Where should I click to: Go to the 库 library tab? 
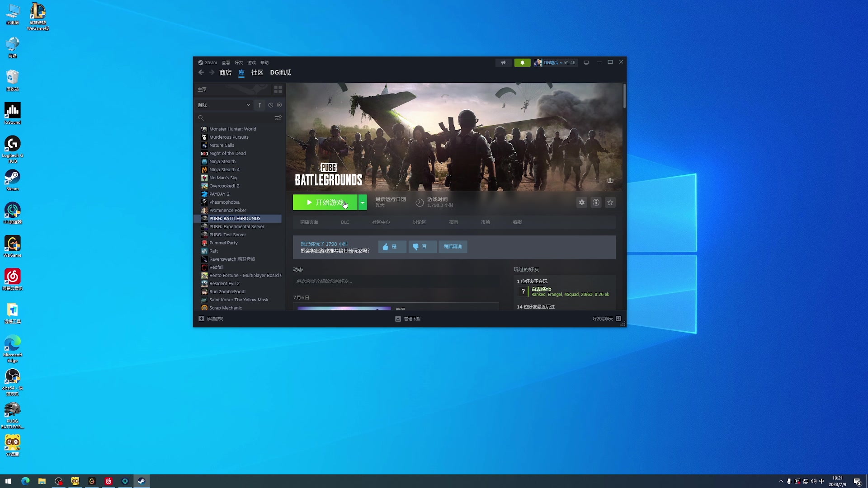point(241,73)
